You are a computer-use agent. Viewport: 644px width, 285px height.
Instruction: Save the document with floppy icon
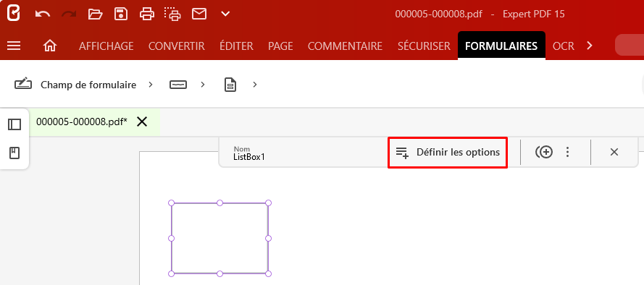(121, 14)
